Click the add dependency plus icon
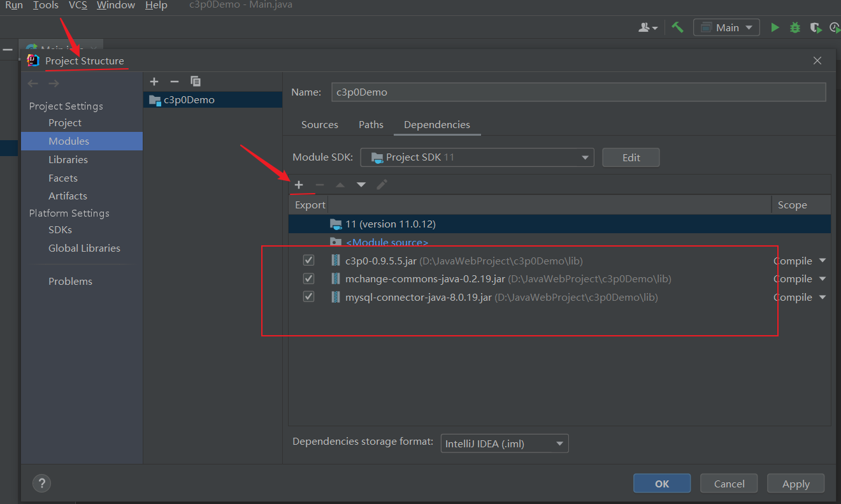The image size is (841, 504). coord(299,185)
